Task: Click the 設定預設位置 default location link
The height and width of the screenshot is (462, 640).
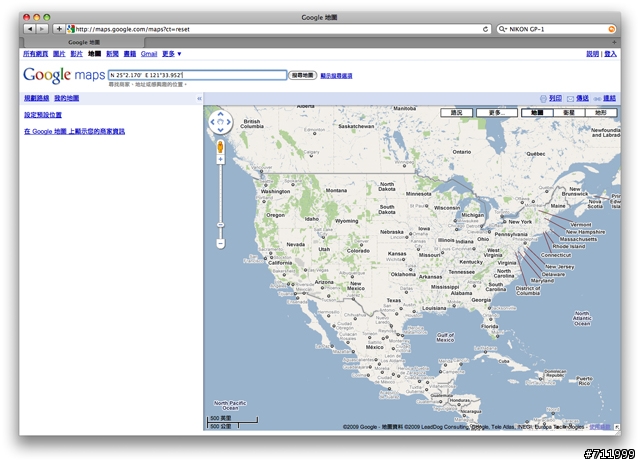Action: (x=43, y=115)
